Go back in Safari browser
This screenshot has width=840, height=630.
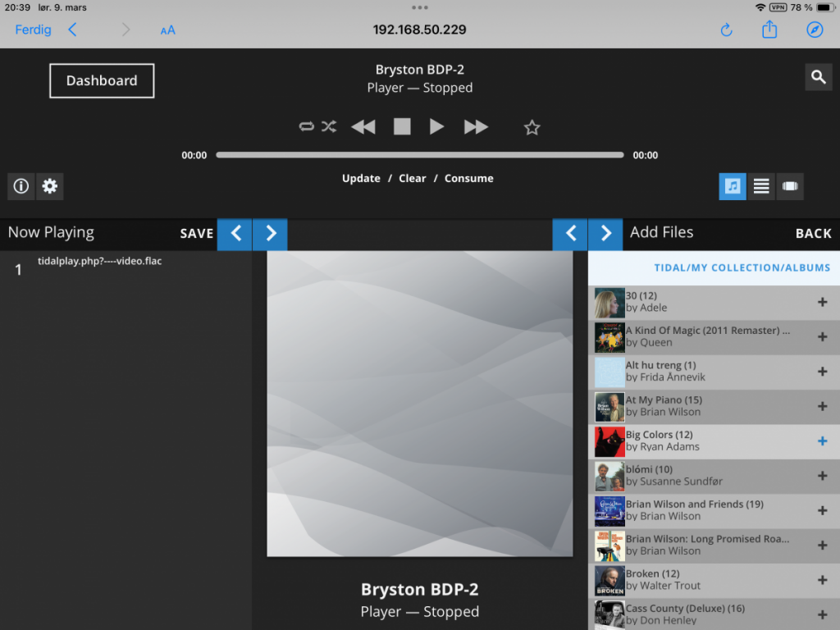[72, 30]
